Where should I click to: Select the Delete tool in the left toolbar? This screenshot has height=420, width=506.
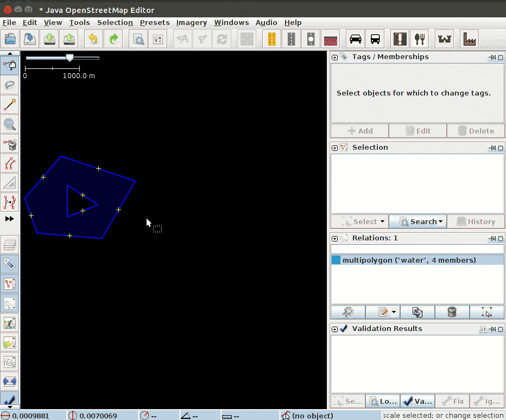[x=10, y=145]
